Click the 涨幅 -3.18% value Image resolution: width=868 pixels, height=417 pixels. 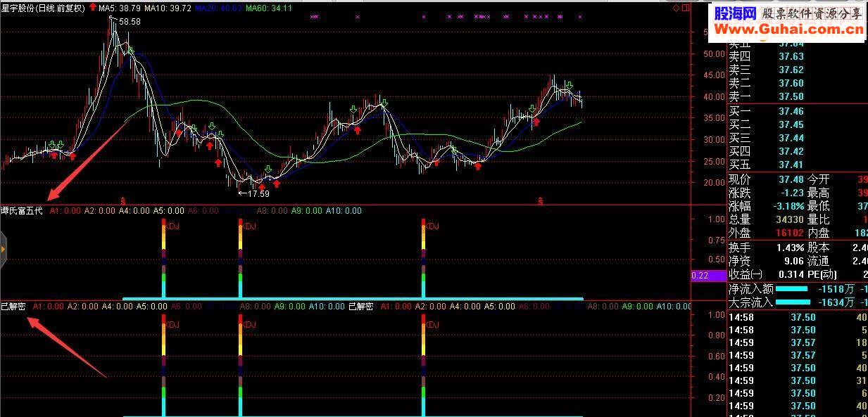coord(788,206)
